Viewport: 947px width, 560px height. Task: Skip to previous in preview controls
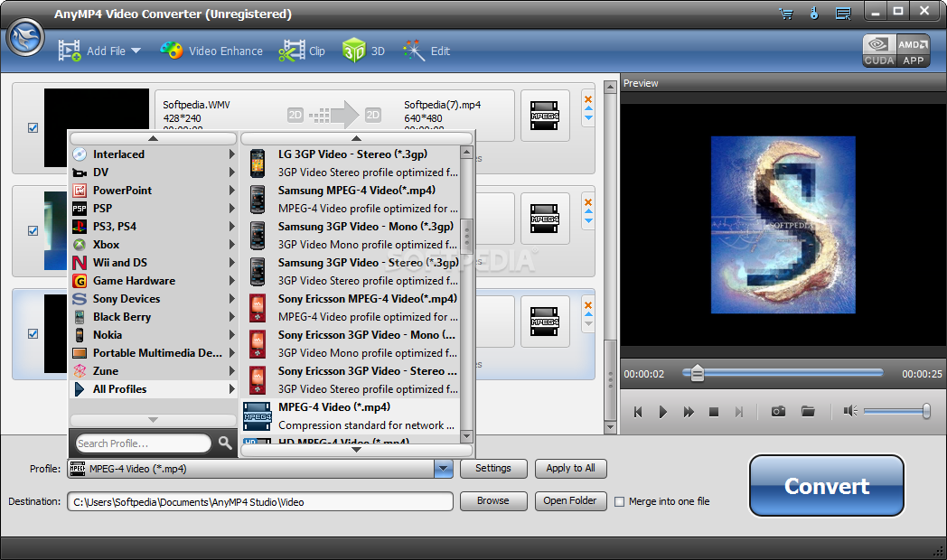[638, 412]
